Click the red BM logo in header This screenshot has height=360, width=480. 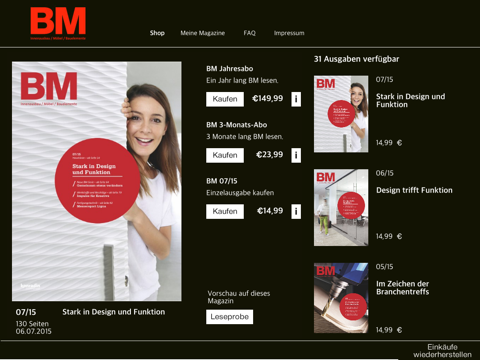(x=58, y=23)
